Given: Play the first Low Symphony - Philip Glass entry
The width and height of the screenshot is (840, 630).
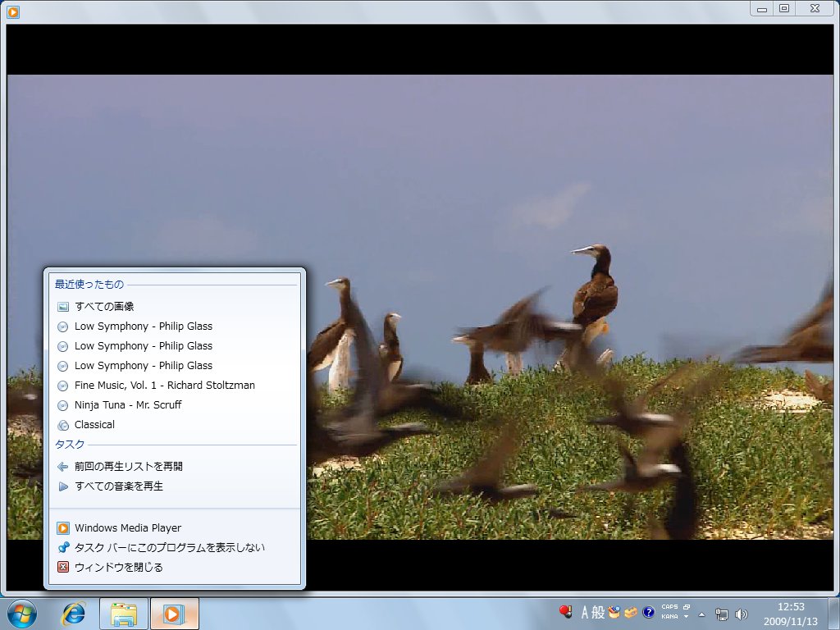Looking at the screenshot, I should (x=175, y=326).
